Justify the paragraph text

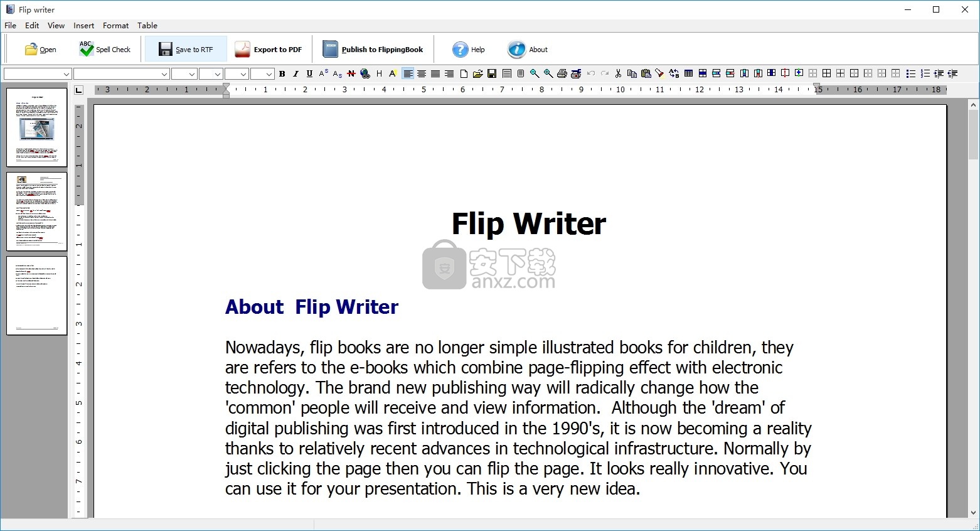(x=435, y=74)
